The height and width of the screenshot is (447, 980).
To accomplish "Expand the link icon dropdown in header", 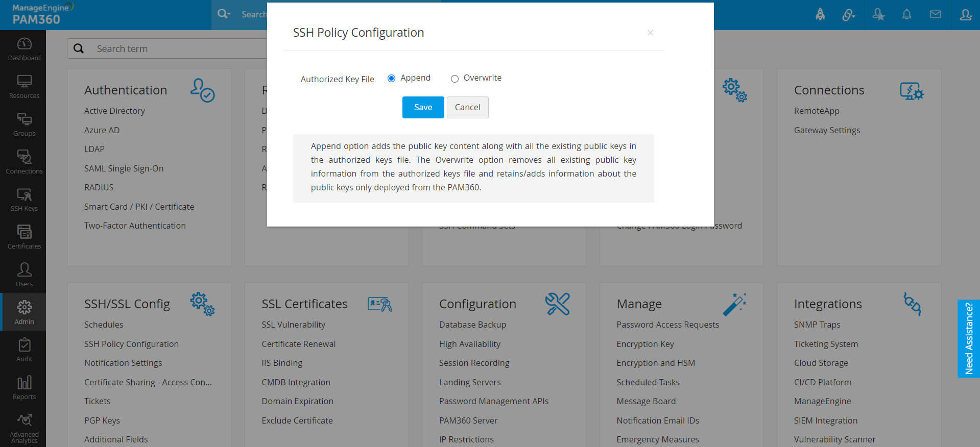I will pos(849,15).
